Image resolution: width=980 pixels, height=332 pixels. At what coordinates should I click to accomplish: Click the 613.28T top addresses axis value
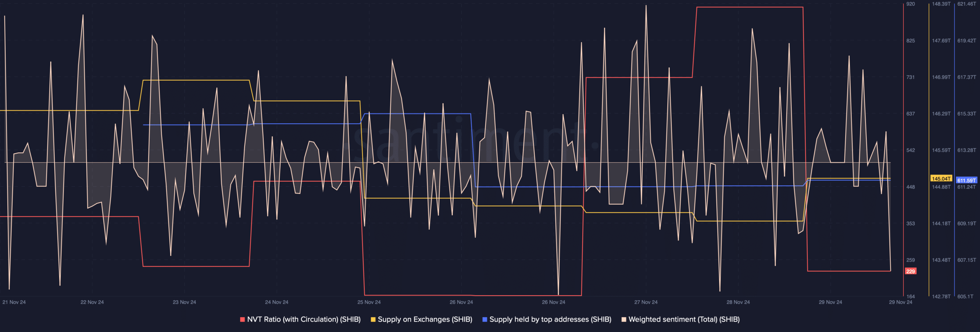(967, 150)
